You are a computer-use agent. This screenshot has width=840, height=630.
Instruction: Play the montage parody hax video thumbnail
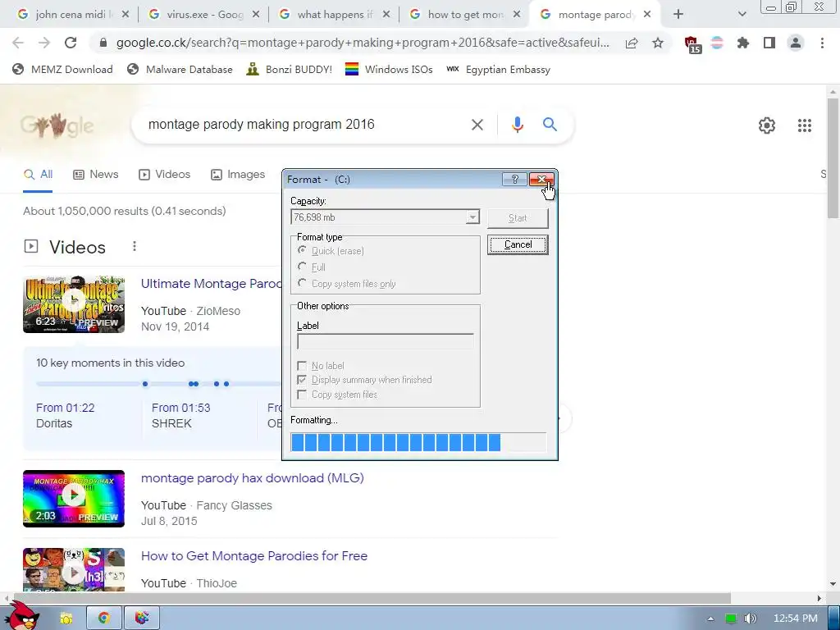point(74,499)
